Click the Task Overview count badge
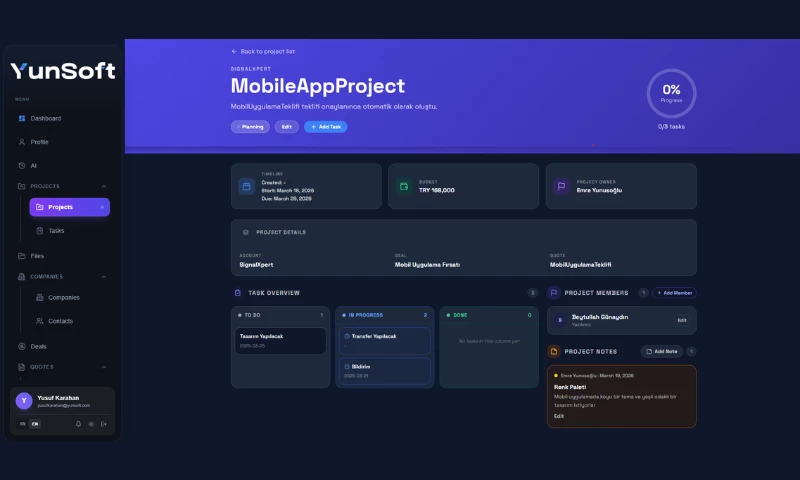Viewport: 800px width, 480px height. coord(533,293)
